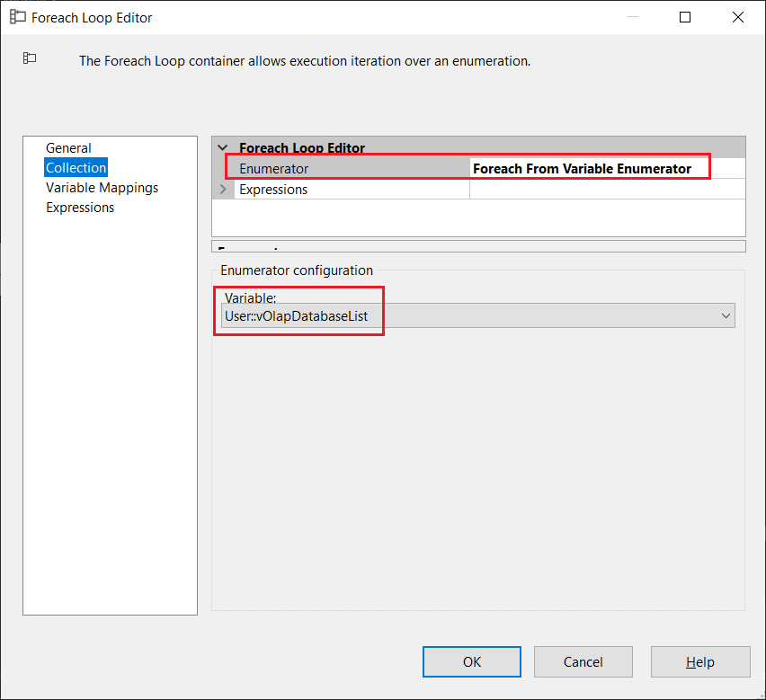This screenshot has height=700, width=766.
Task: Click the Foreach Loop Editor title bar icon
Action: (17, 17)
